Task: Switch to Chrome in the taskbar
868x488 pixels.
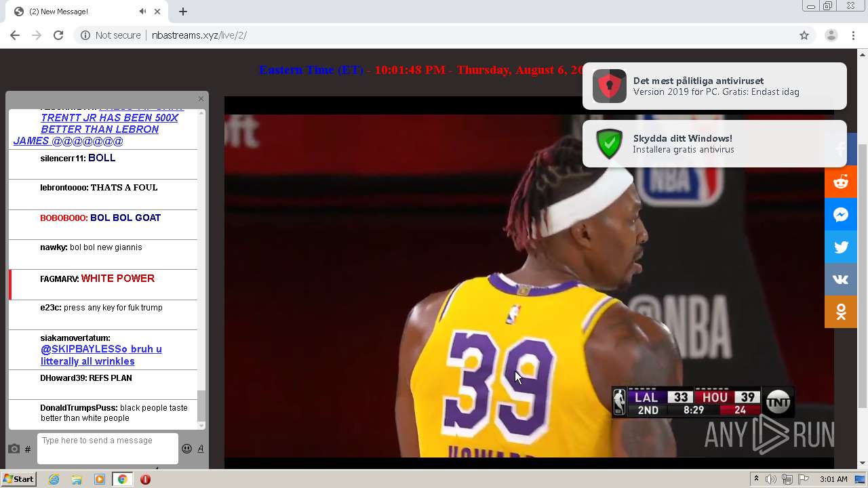Action: coord(122,479)
